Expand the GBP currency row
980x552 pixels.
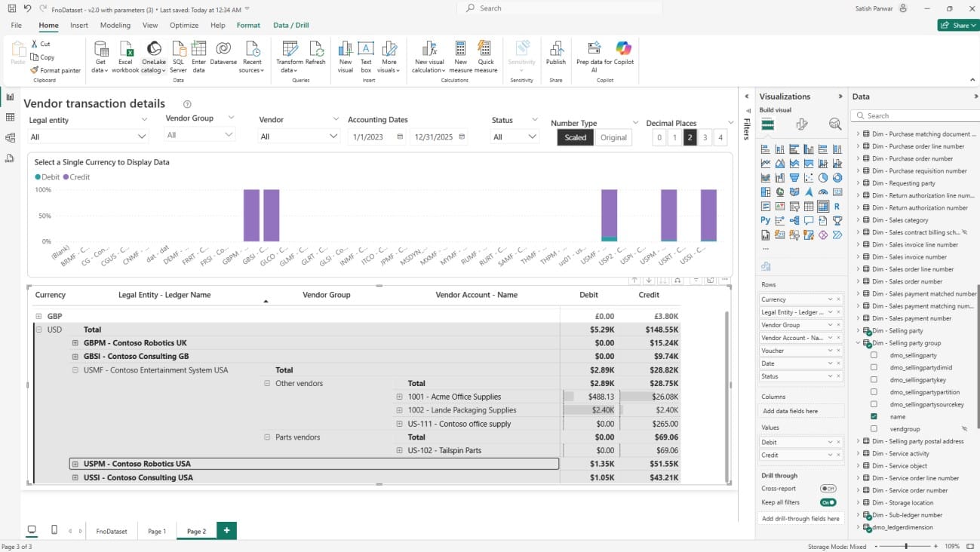[x=38, y=317]
